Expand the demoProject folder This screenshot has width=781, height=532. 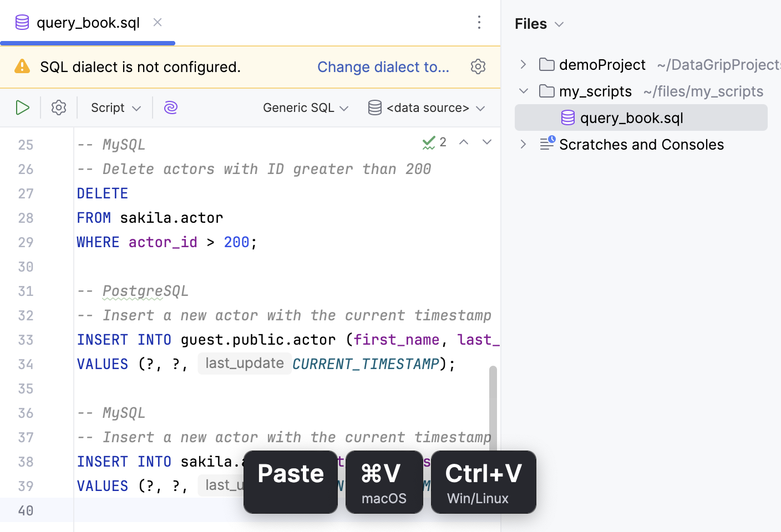(x=522, y=64)
